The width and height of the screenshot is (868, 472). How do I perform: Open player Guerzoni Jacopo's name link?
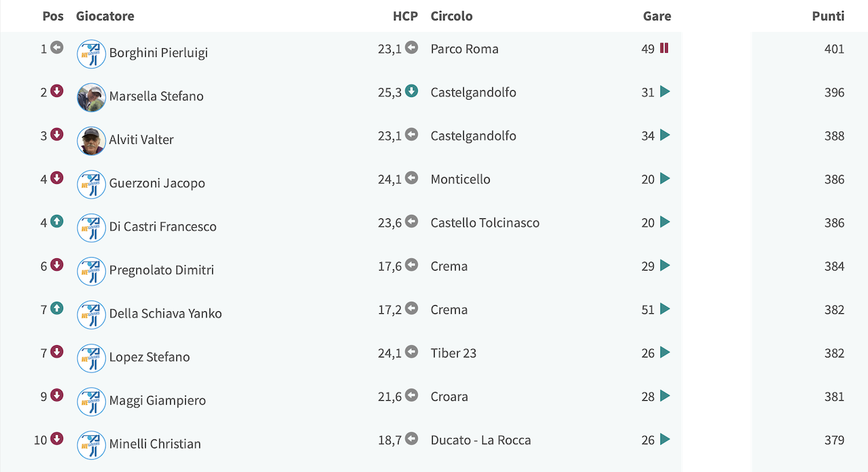click(x=157, y=183)
